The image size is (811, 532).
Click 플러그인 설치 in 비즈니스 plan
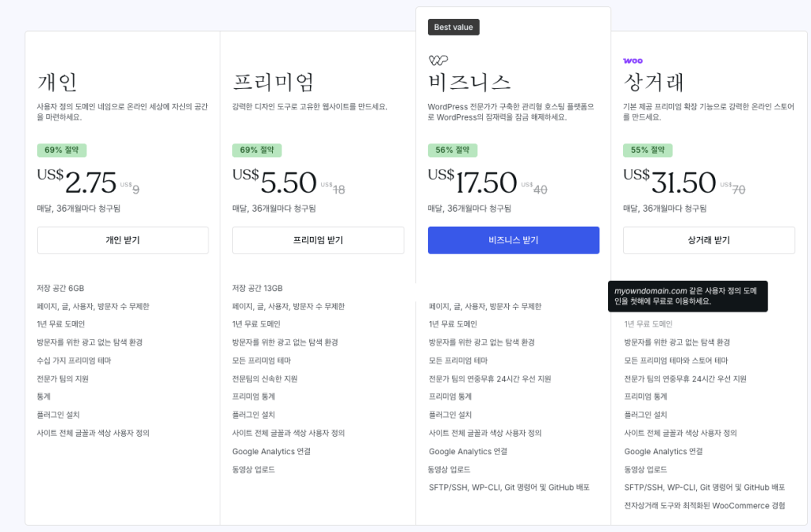tap(450, 415)
